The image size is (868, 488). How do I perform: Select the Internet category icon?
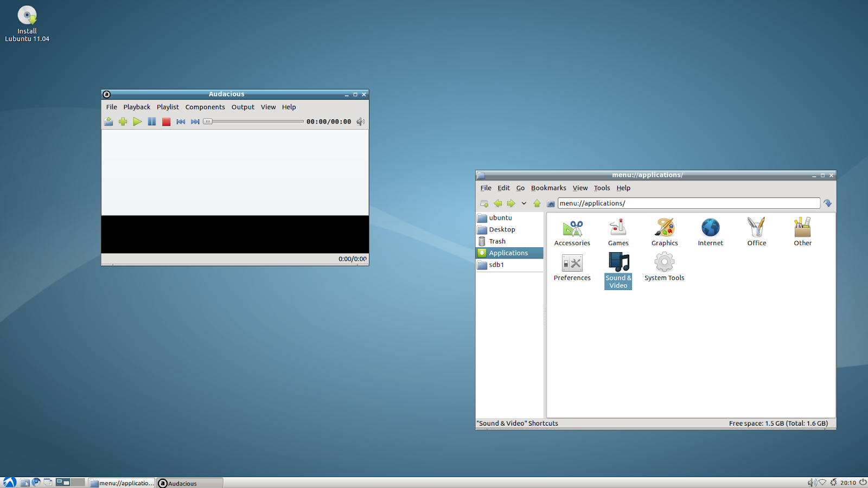click(711, 232)
